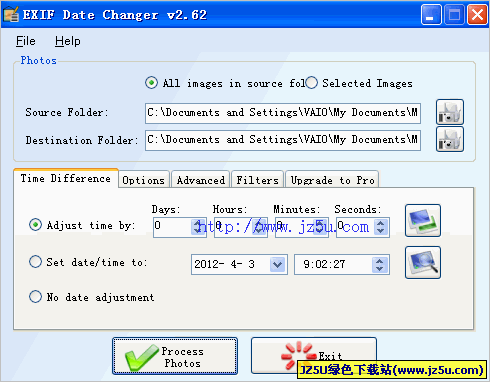Click the time 9:02:27 spinner arrows
The image size is (490, 382).
click(380, 265)
